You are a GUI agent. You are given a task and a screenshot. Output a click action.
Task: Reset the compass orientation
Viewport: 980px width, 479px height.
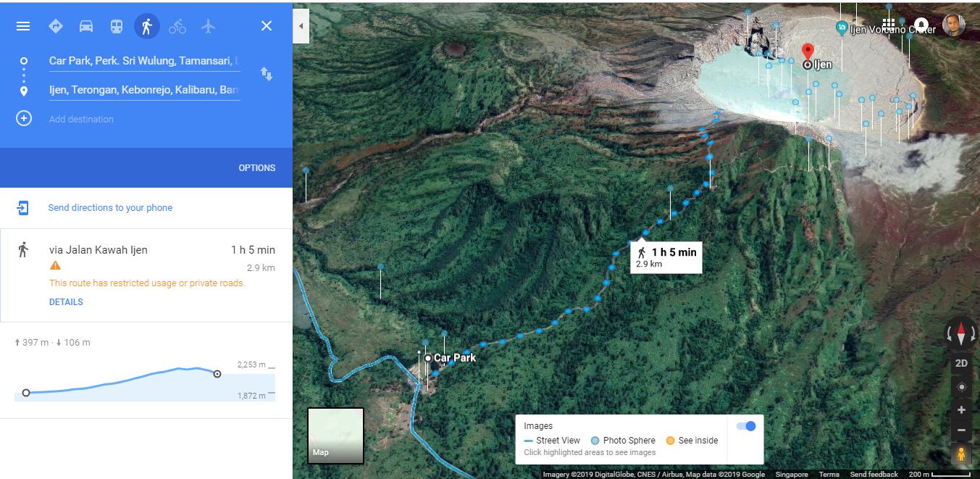[961, 333]
